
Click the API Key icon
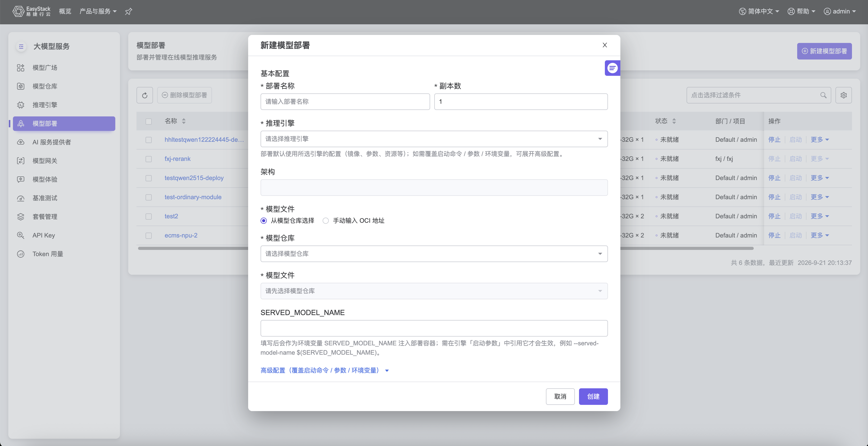click(21, 235)
